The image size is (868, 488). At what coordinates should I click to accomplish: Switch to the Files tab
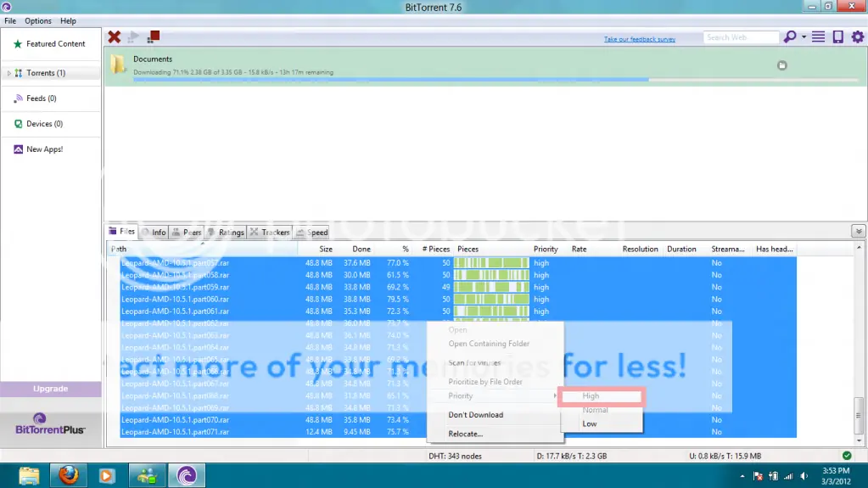coord(122,232)
